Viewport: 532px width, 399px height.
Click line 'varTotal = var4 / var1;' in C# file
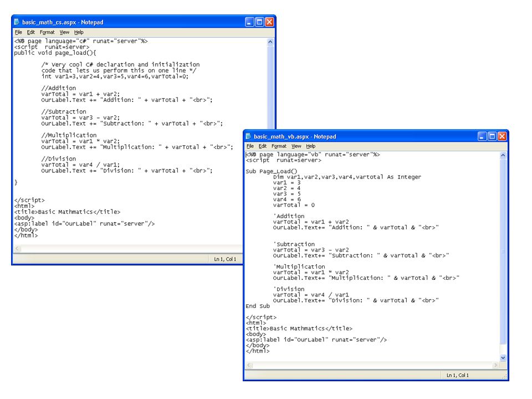coord(80,165)
